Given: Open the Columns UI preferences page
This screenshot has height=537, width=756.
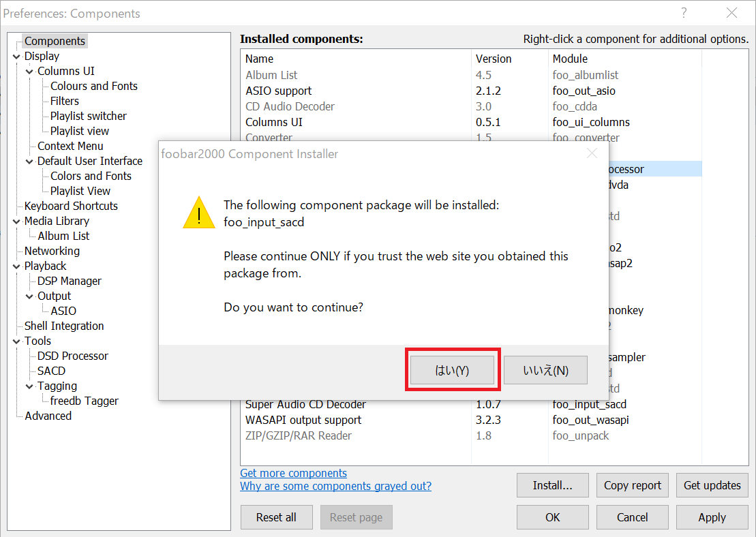Looking at the screenshot, I should 66,71.
